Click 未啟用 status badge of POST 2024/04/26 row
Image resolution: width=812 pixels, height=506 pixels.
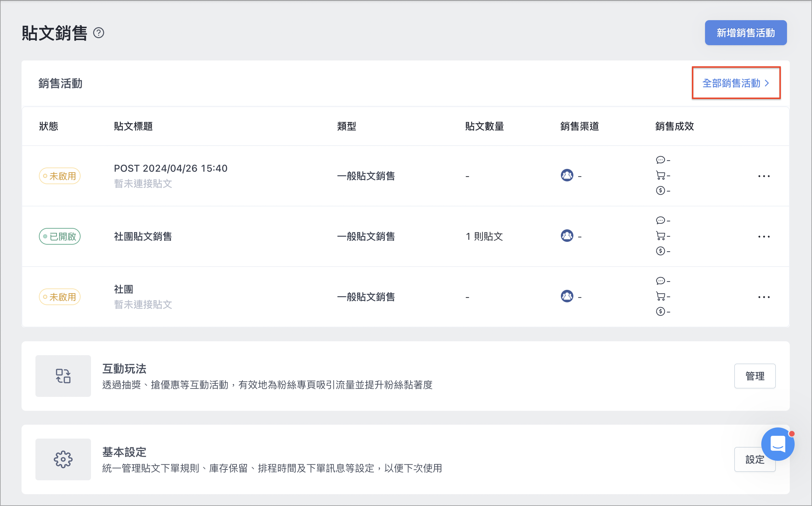click(x=60, y=176)
